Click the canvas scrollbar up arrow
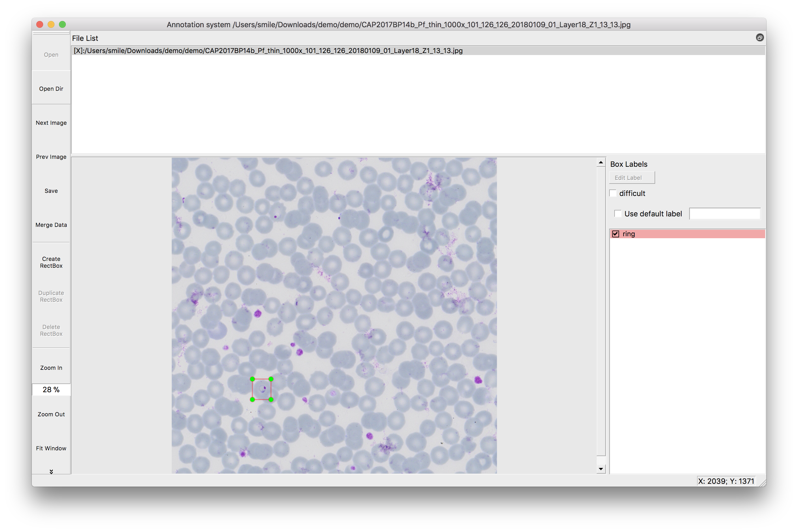 tap(601, 162)
